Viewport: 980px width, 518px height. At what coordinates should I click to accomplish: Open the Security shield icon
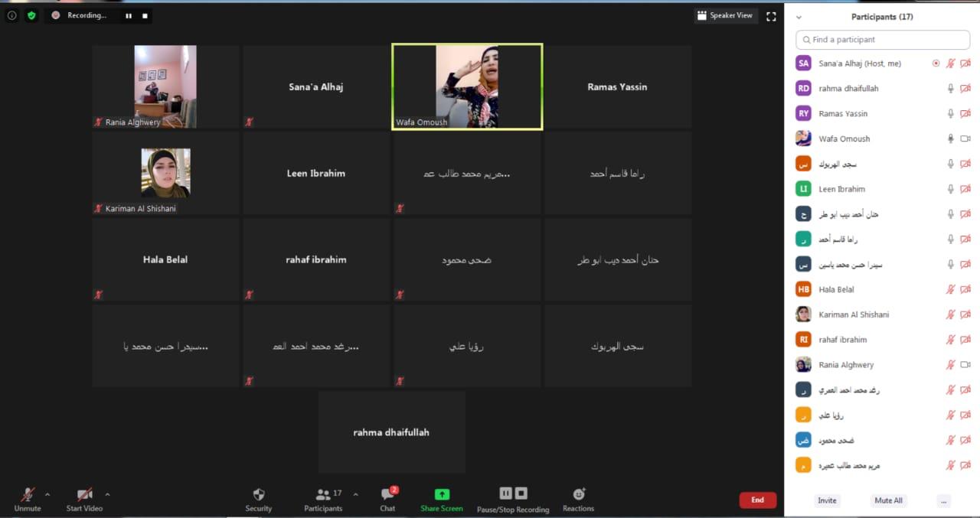click(x=258, y=495)
